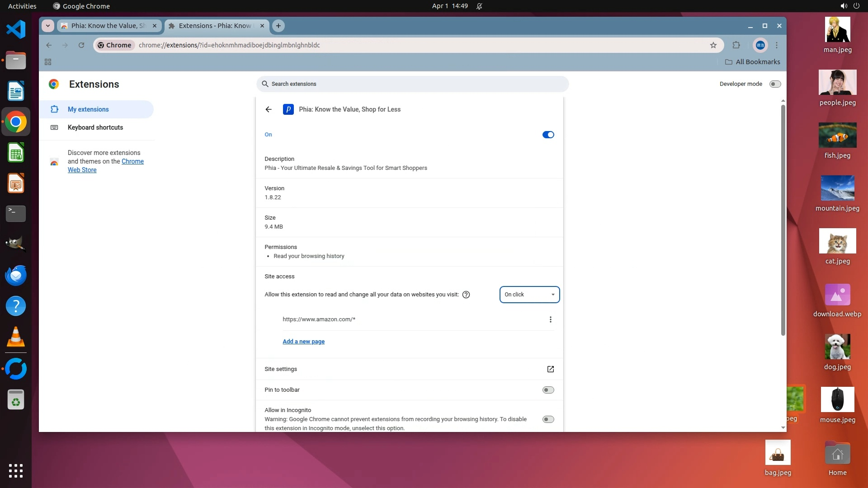Enable Developer mode switch
This screenshot has width=868, height=488.
point(775,84)
